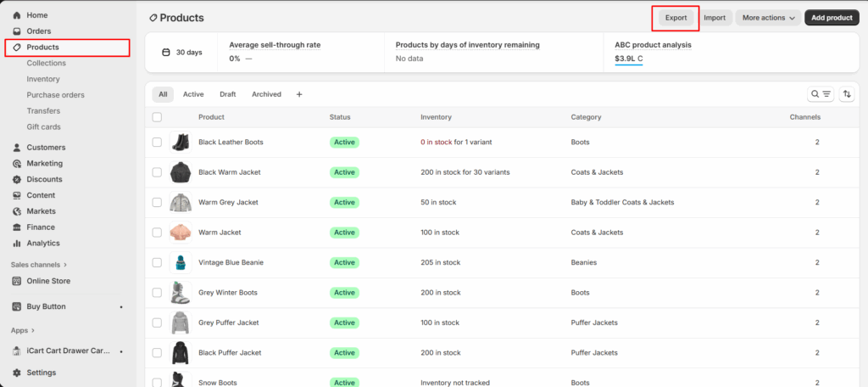The height and width of the screenshot is (387, 868).
Task: Go to Orders in the sidebar
Action: [38, 31]
